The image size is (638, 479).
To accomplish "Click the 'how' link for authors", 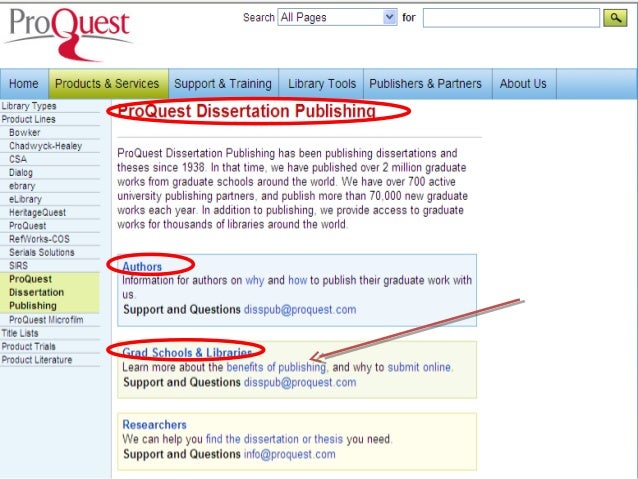I will (297, 280).
